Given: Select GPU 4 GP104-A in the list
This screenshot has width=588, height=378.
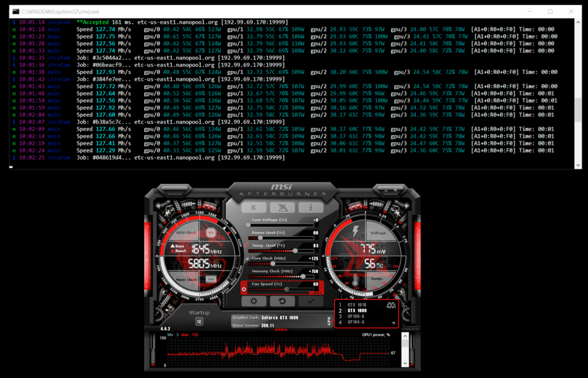Looking at the screenshot, I should pos(356,322).
